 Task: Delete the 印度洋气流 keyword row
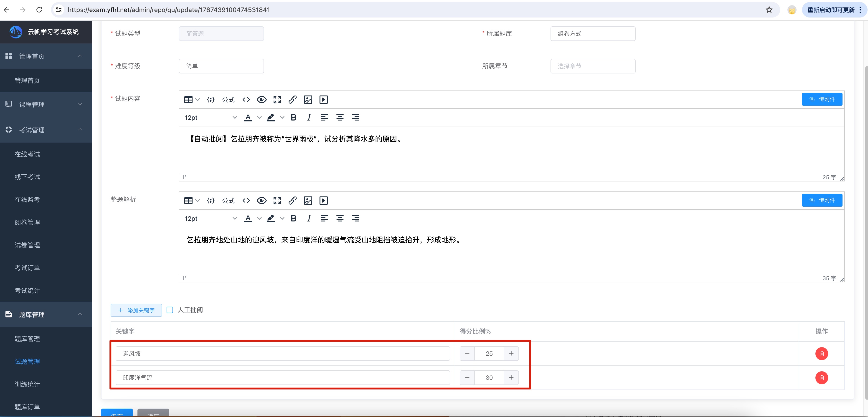click(822, 378)
